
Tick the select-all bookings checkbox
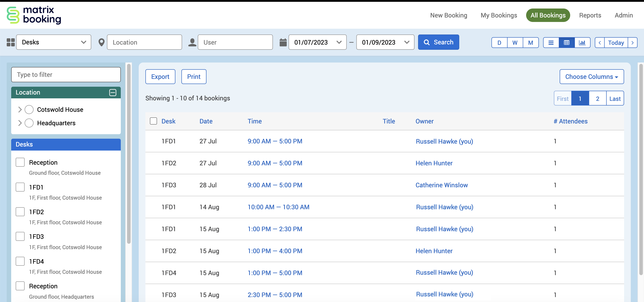[x=153, y=121]
